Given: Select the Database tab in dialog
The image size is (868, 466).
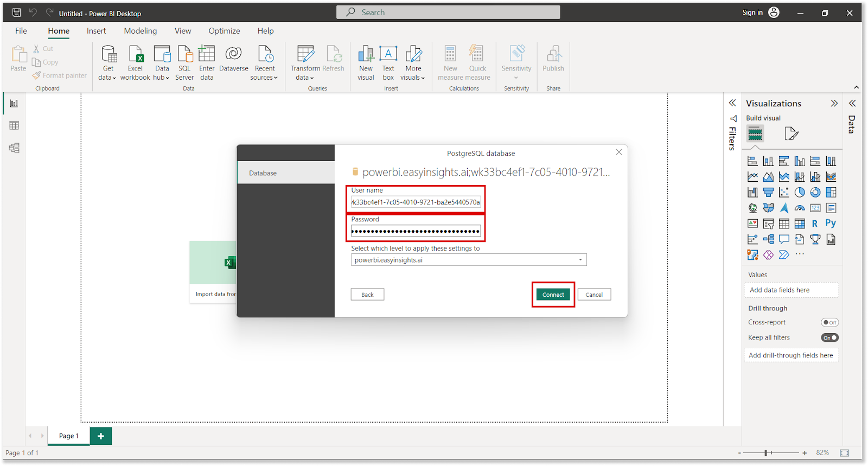Looking at the screenshot, I should pyautogui.click(x=286, y=173).
